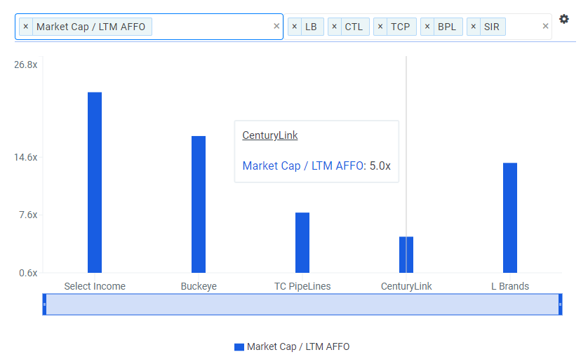588x364 pixels.
Task: Remove the BPL ticker tag
Action: (427, 27)
